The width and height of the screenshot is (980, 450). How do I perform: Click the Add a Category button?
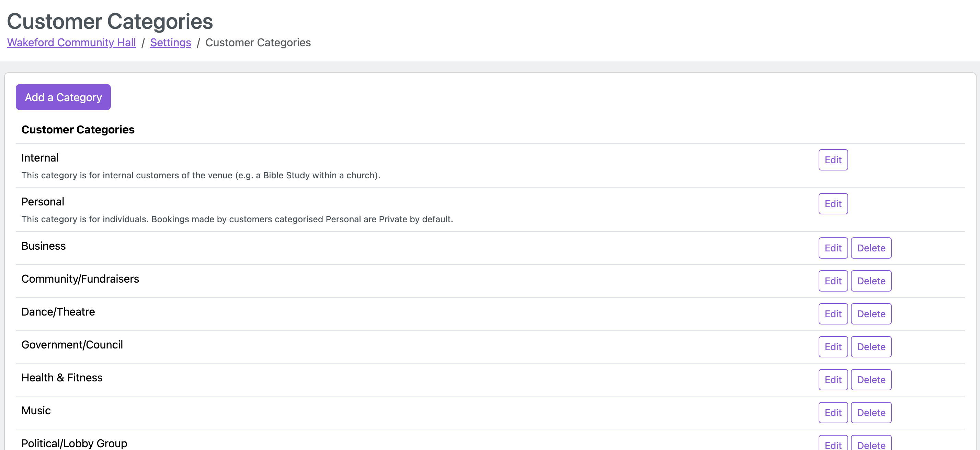pyautogui.click(x=63, y=97)
